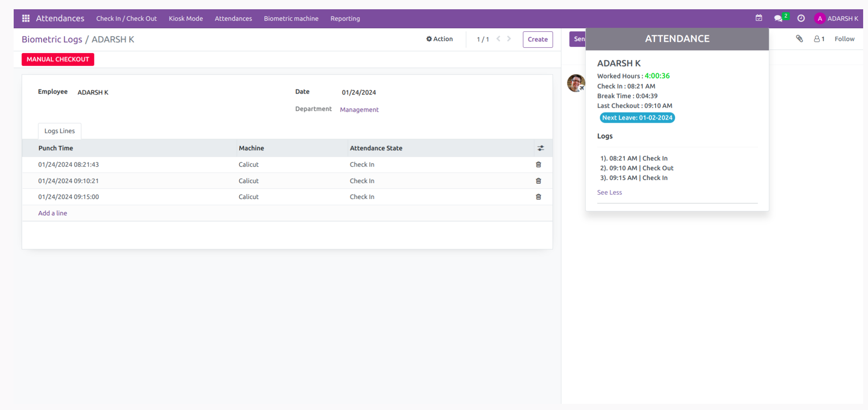Open the Action gear dropdown
Image resolution: width=868 pixels, height=410 pixels.
pos(439,39)
